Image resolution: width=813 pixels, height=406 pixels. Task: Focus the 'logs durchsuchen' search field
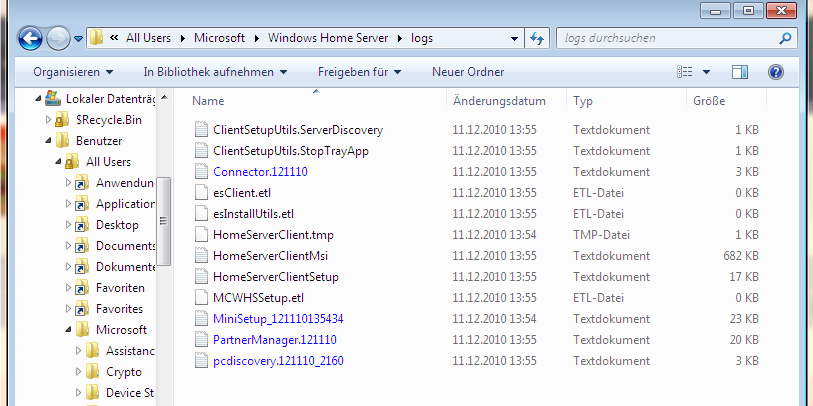pyautogui.click(x=676, y=38)
